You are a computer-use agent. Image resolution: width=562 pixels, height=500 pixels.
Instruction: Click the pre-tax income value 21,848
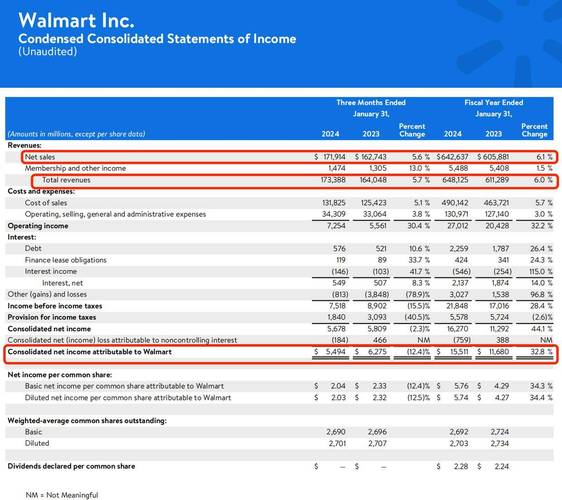click(x=458, y=306)
